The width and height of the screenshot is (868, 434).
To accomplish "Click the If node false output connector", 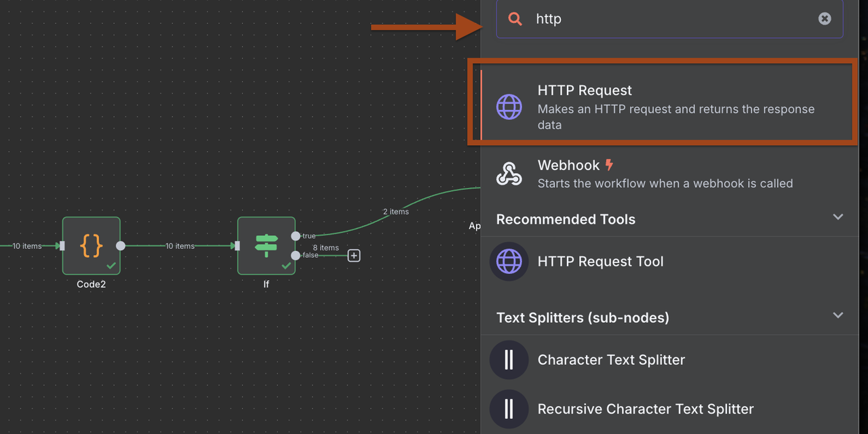I will tap(296, 256).
